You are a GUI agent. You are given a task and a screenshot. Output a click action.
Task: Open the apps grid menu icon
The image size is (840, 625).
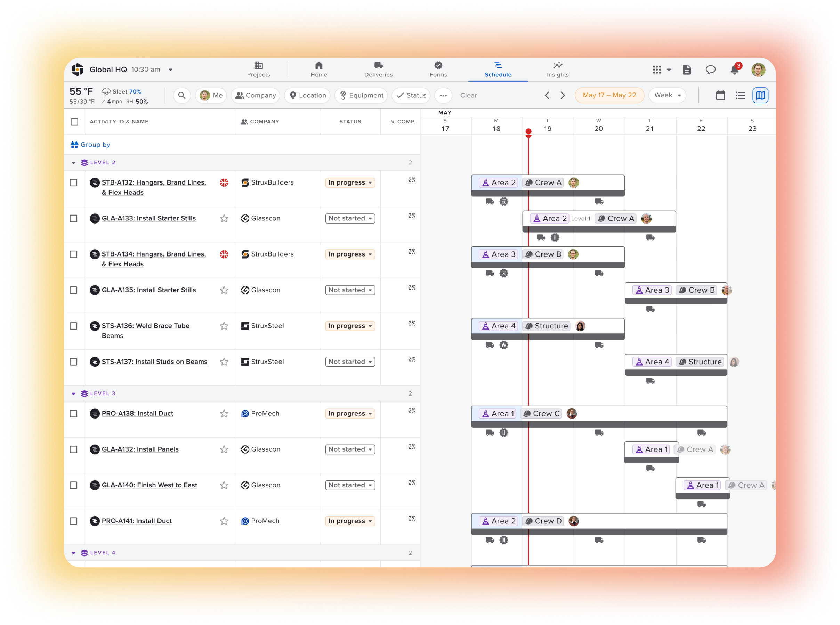[x=657, y=70]
